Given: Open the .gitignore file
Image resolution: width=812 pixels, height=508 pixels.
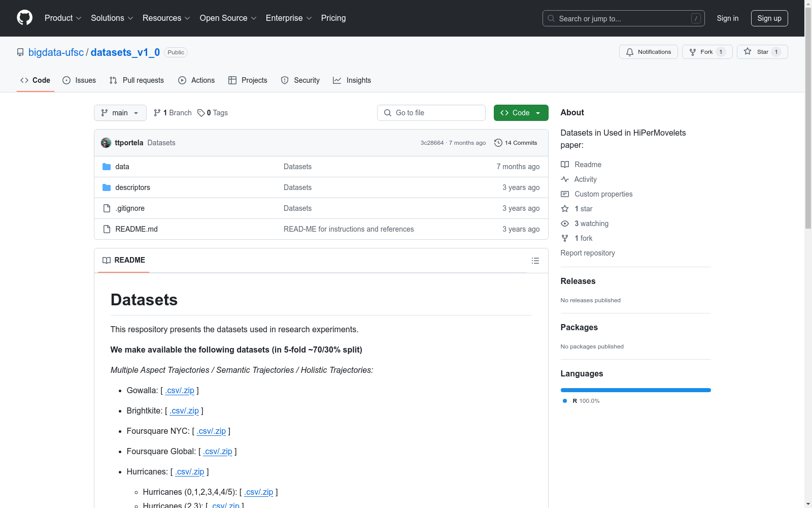Looking at the screenshot, I should click(130, 208).
